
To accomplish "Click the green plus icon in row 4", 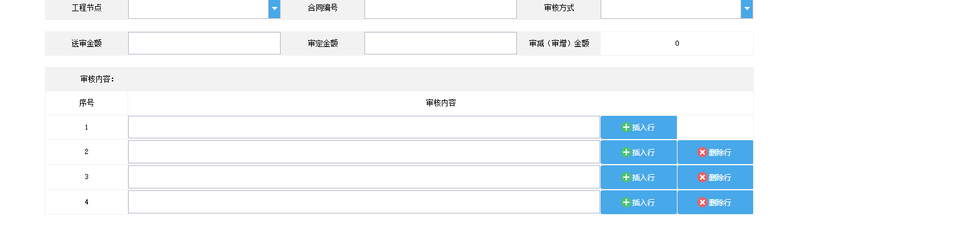I will [626, 202].
